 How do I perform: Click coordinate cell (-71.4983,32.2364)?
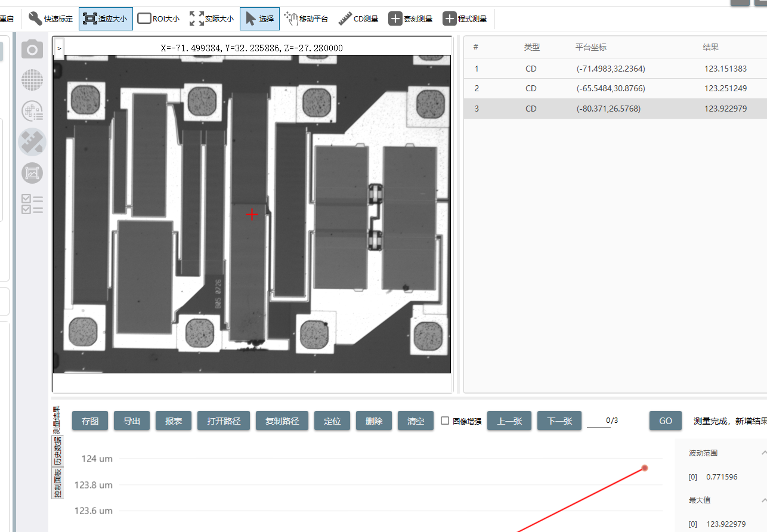(611, 69)
